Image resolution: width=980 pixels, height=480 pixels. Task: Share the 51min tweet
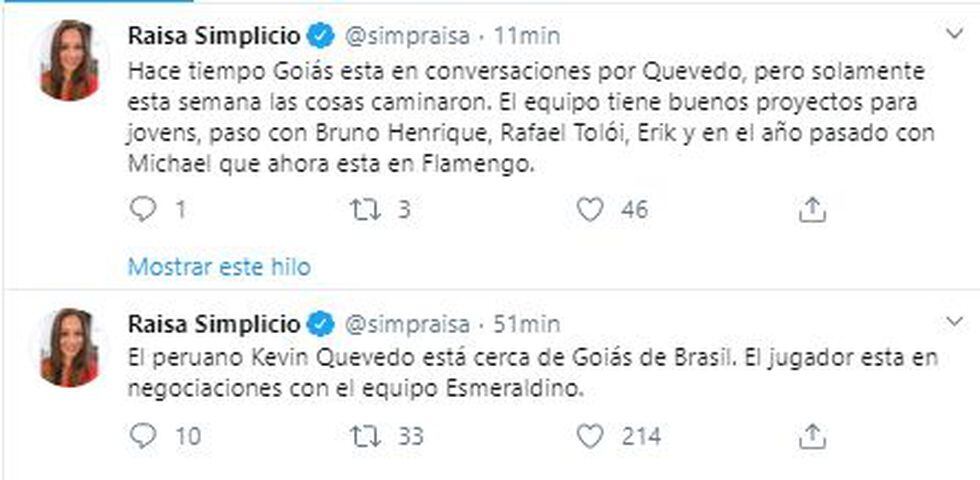[813, 436]
